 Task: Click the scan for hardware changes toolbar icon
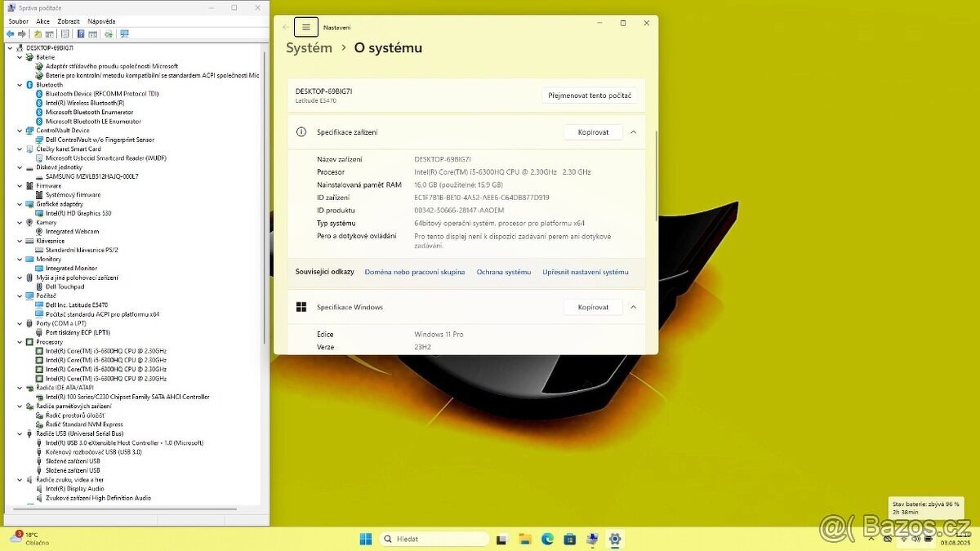pos(109,33)
